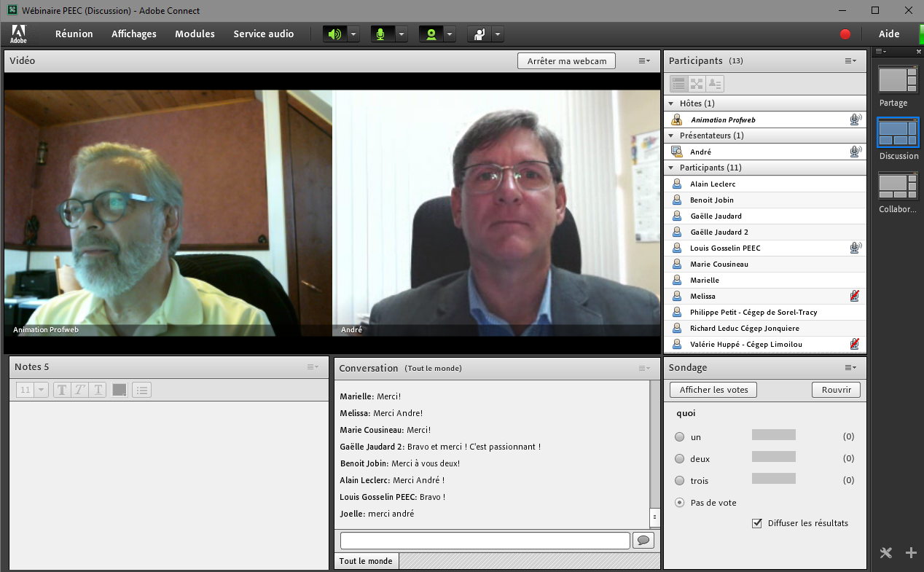Select 'Pas de vote' radio button
The height and width of the screenshot is (572, 924).
point(680,503)
